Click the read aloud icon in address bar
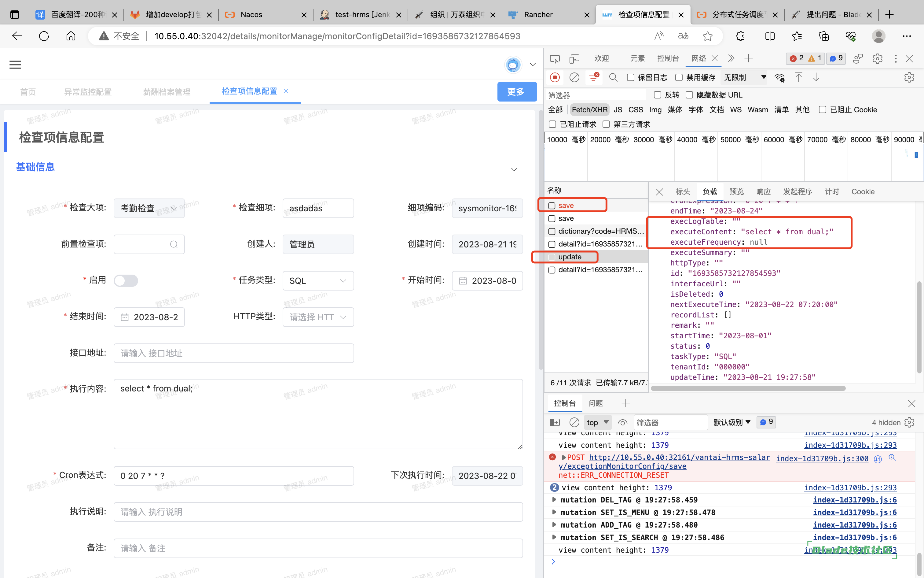This screenshot has height=578, width=924. coord(659,36)
